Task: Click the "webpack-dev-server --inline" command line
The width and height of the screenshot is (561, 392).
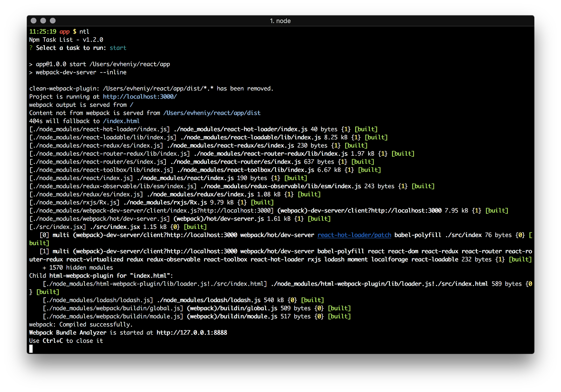Action: tap(81, 72)
